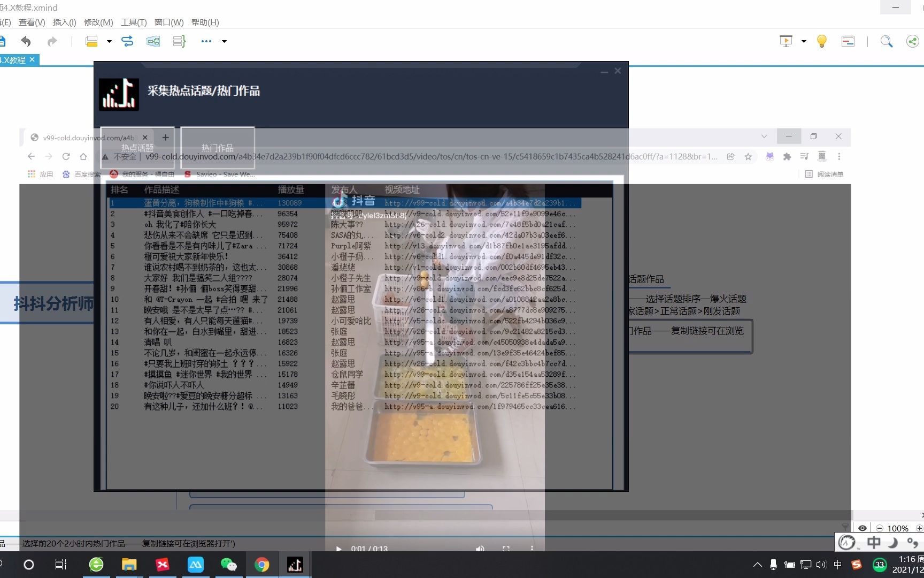The image size is (924, 578).
Task: Open the 帮助(H) menu
Action: pyautogui.click(x=205, y=22)
